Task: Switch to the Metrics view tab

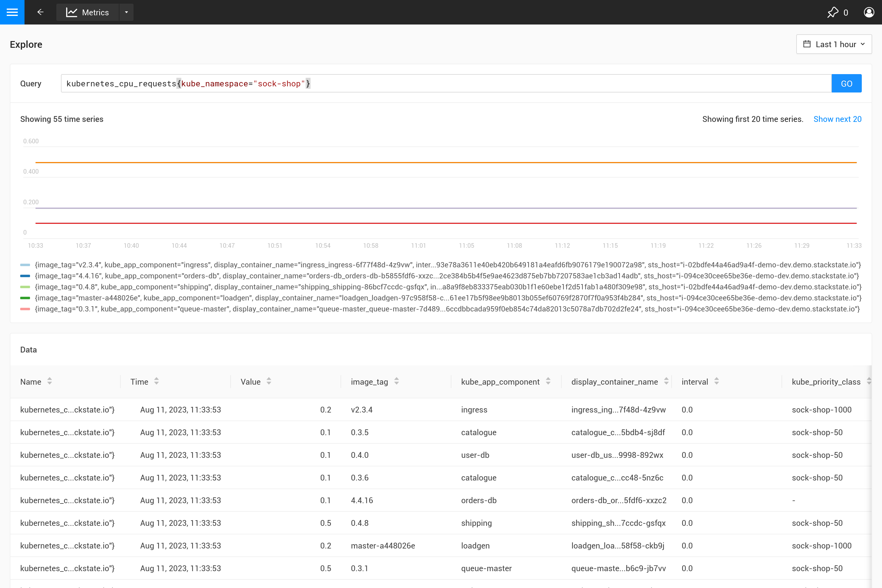Action: (95, 12)
